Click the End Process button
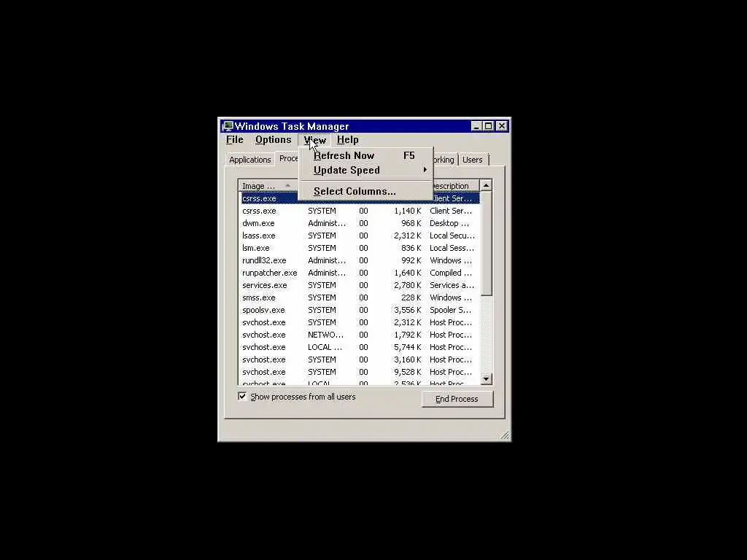This screenshot has width=747, height=560. tap(457, 399)
